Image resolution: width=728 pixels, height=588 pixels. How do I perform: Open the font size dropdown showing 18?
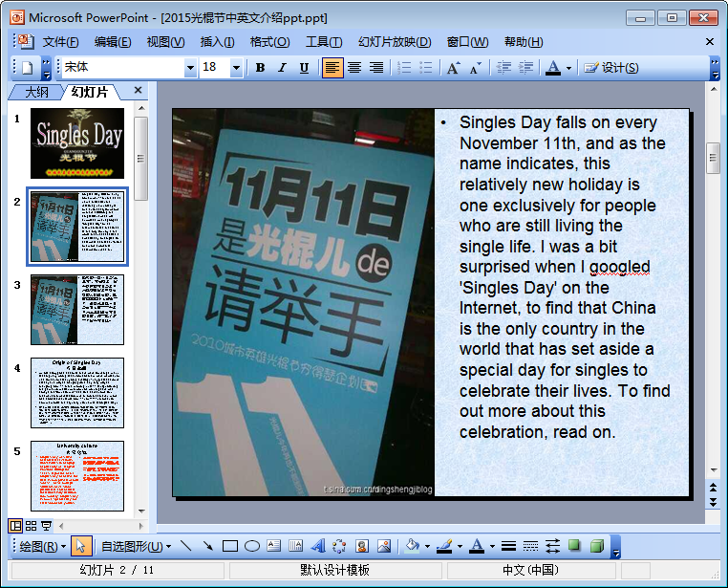click(236, 68)
